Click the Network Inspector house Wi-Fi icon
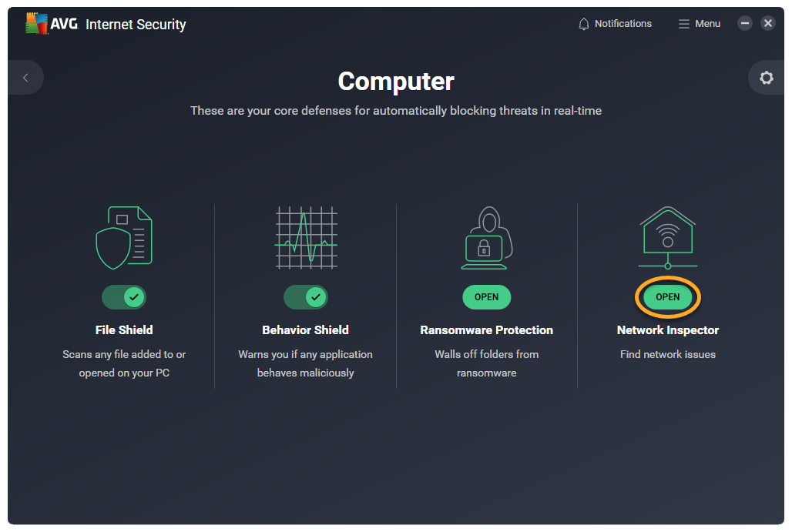 668,236
